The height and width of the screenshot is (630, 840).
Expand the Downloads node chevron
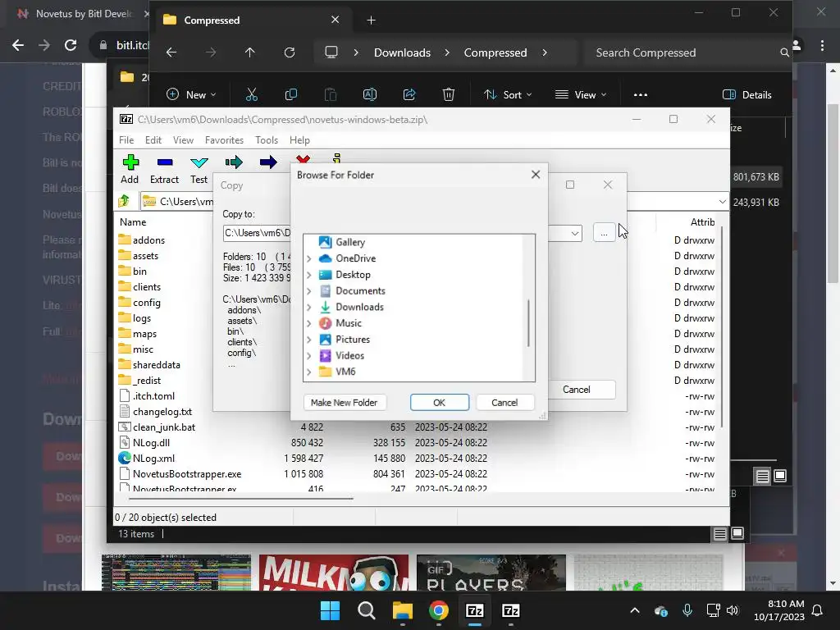(309, 307)
